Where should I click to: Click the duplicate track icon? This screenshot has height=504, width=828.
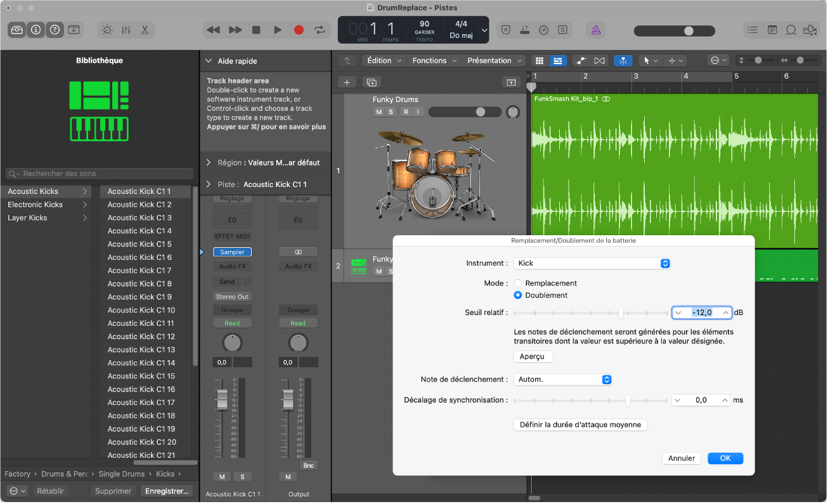(372, 82)
